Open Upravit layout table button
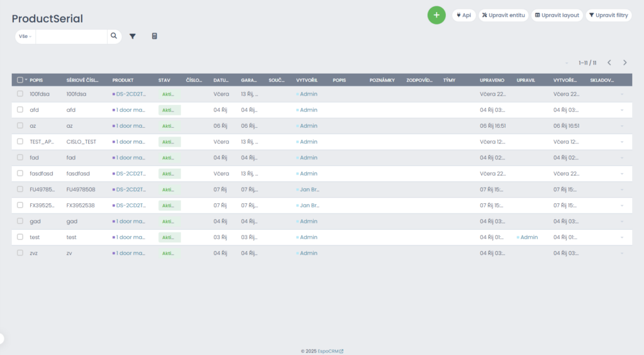The image size is (644, 355). pos(557,15)
